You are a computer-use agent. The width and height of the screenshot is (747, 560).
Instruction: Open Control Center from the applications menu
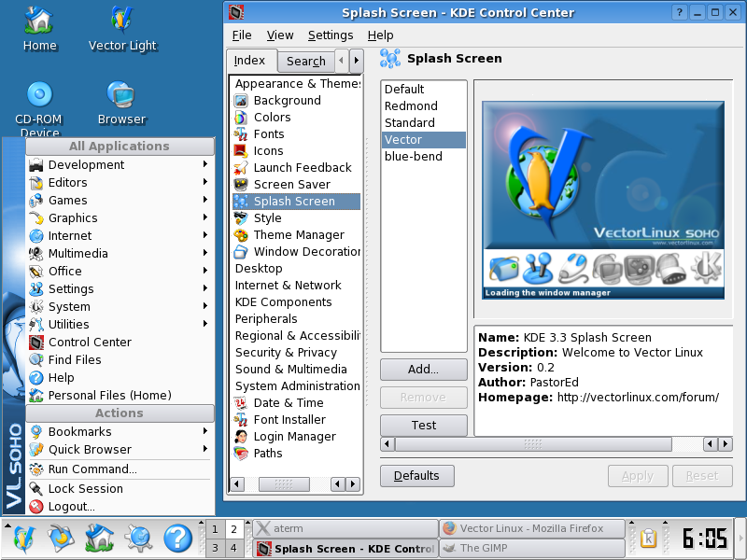click(90, 342)
